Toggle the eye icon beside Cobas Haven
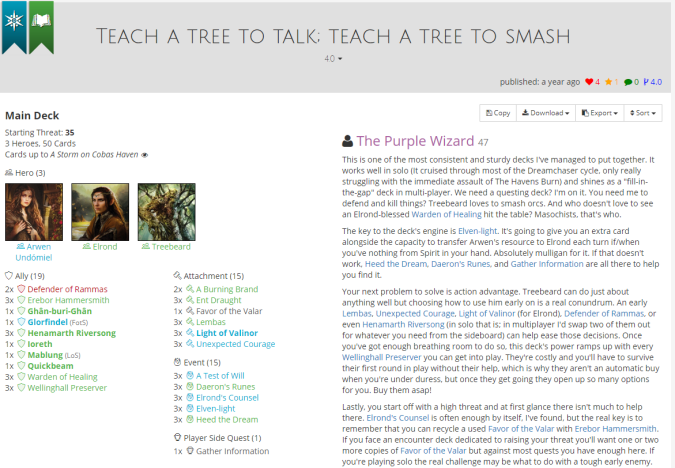675x468 pixels. [x=145, y=155]
